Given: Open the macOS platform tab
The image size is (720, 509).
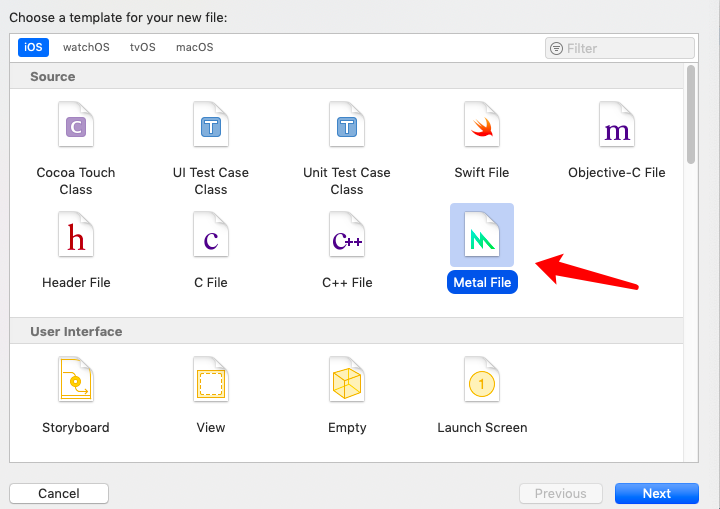Looking at the screenshot, I should coord(194,47).
